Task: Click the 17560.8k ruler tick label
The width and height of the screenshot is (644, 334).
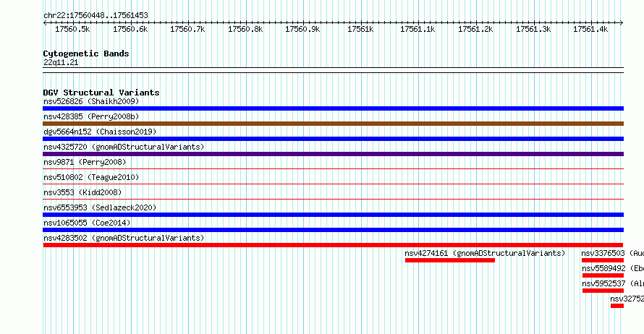Action: tap(245, 29)
